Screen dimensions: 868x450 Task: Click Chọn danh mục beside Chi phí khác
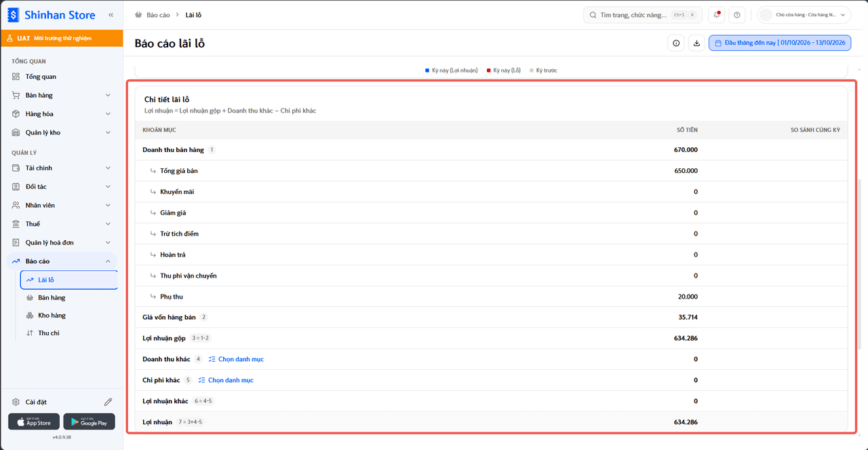point(226,380)
